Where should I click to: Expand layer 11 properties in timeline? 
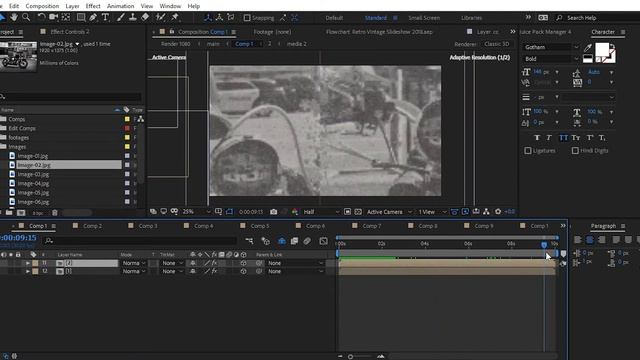(x=28, y=263)
